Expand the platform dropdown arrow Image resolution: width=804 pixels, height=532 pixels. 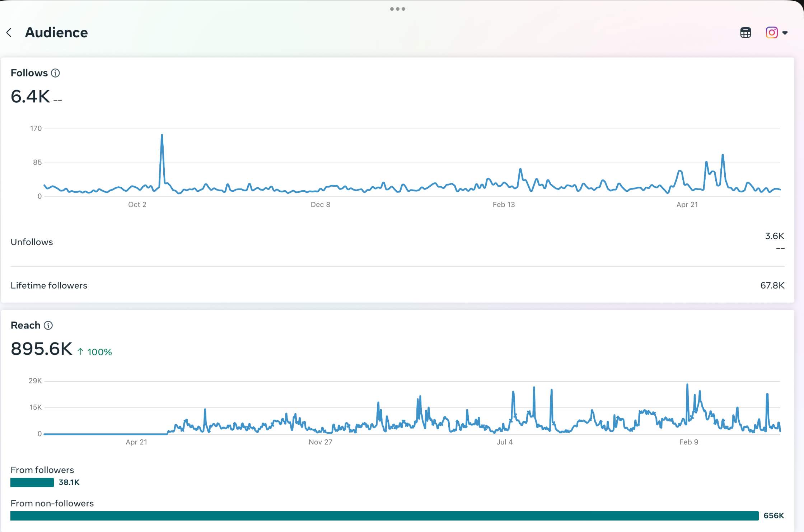pos(785,33)
